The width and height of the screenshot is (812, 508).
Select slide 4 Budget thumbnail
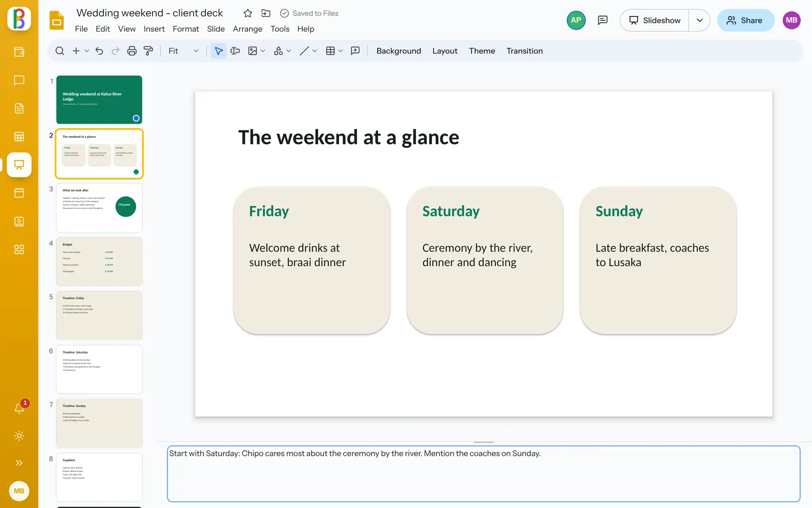point(99,262)
